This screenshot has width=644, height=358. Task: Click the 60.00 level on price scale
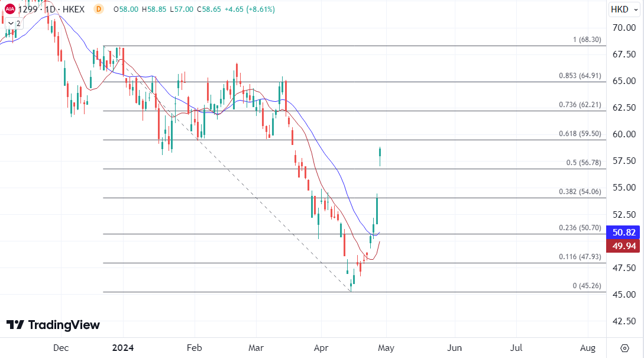[x=624, y=134]
